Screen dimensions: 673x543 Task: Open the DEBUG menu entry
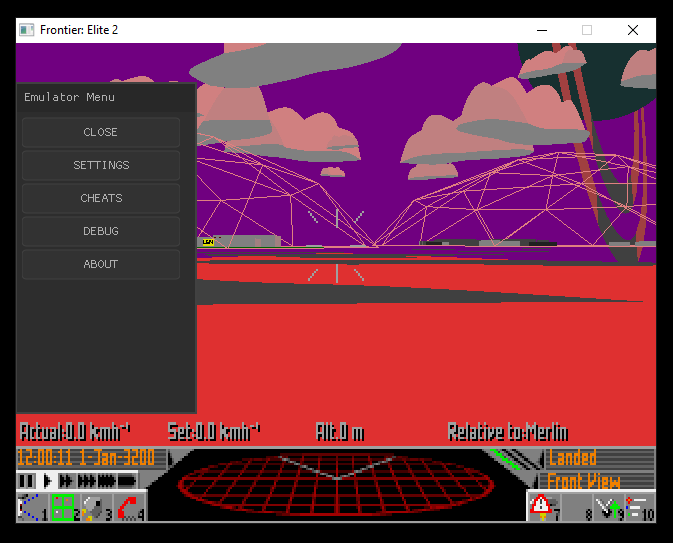click(101, 231)
